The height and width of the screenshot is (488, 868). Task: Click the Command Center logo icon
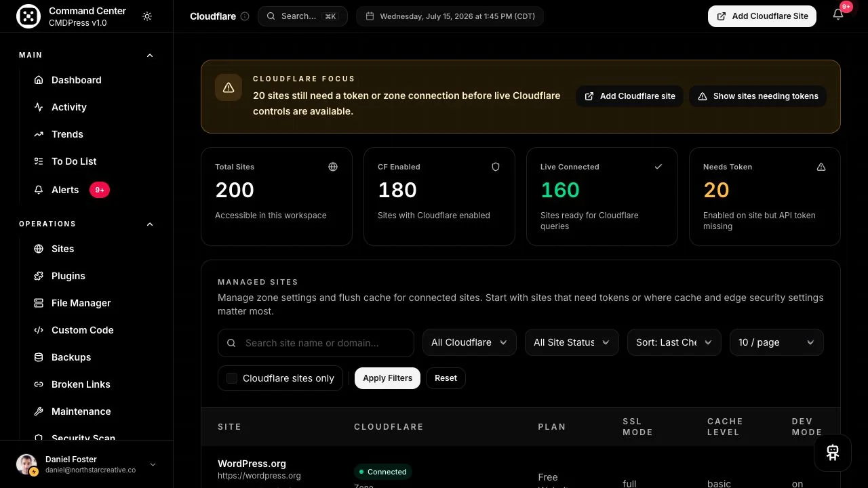pyautogui.click(x=28, y=17)
